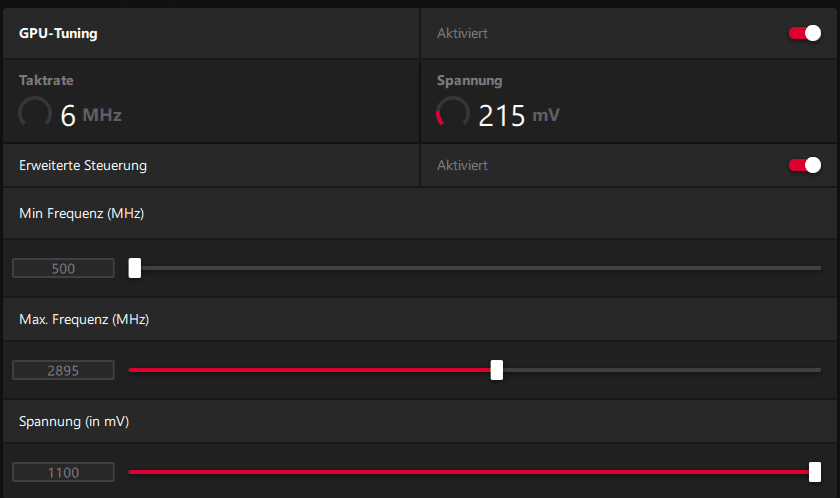Screen dimensions: 840x498
Task: Click the Min Frequenz slider handle
Action: click(135, 268)
